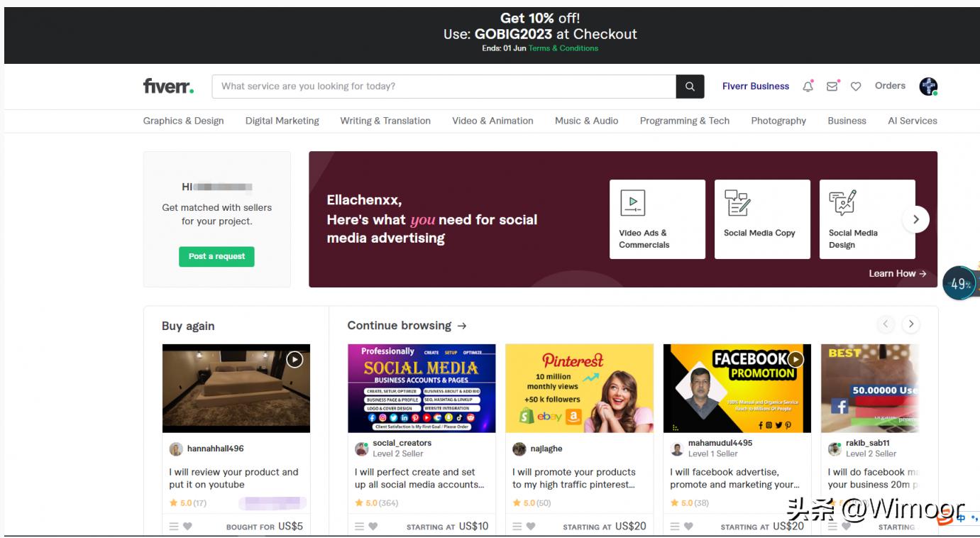Viewport: 980px width, 538px height.
Task: Open gig 'I will review your product' title
Action: pyautogui.click(x=233, y=478)
